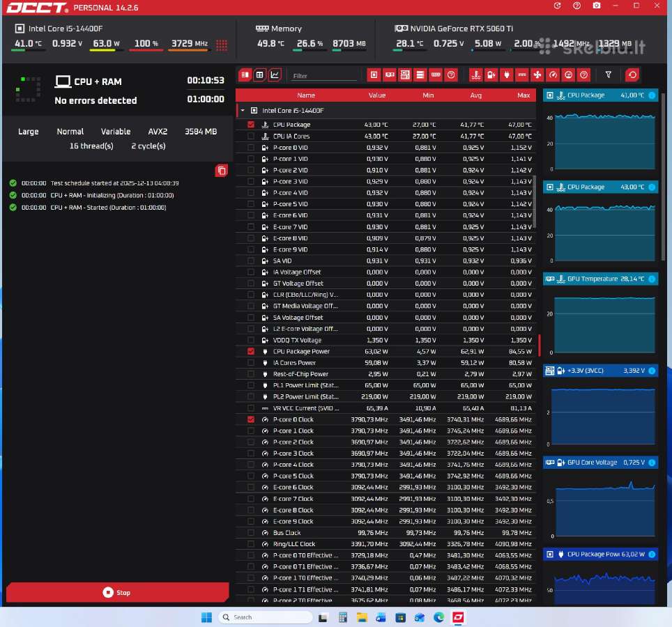Image resolution: width=672 pixels, height=627 pixels.
Task: Stop the running CPU + RAM test
Action: (117, 592)
